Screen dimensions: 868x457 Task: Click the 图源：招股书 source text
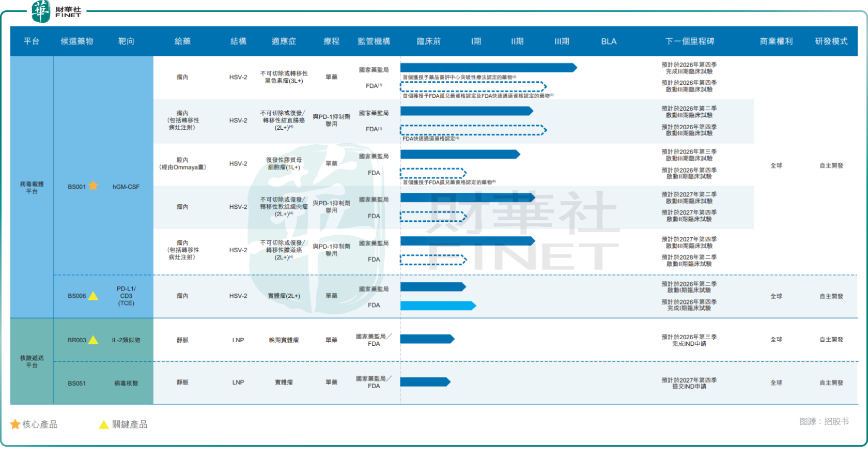pyautogui.click(x=824, y=421)
